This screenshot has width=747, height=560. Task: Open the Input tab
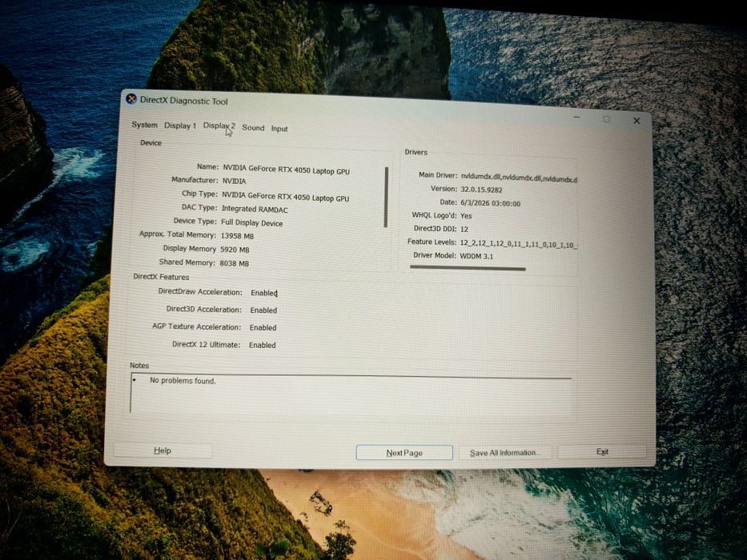pos(279,129)
